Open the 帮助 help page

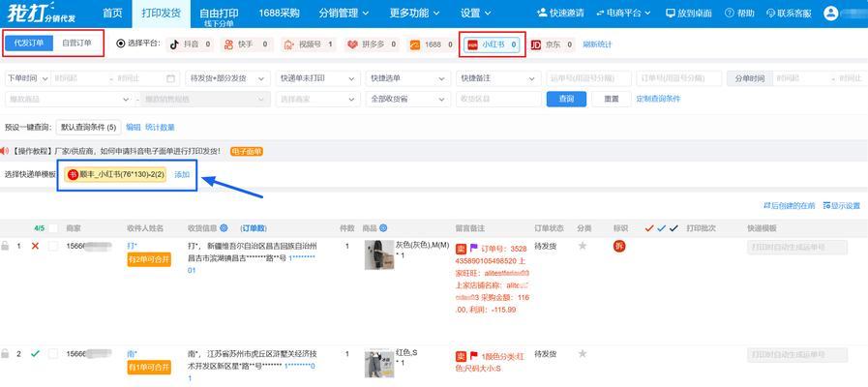(x=739, y=14)
